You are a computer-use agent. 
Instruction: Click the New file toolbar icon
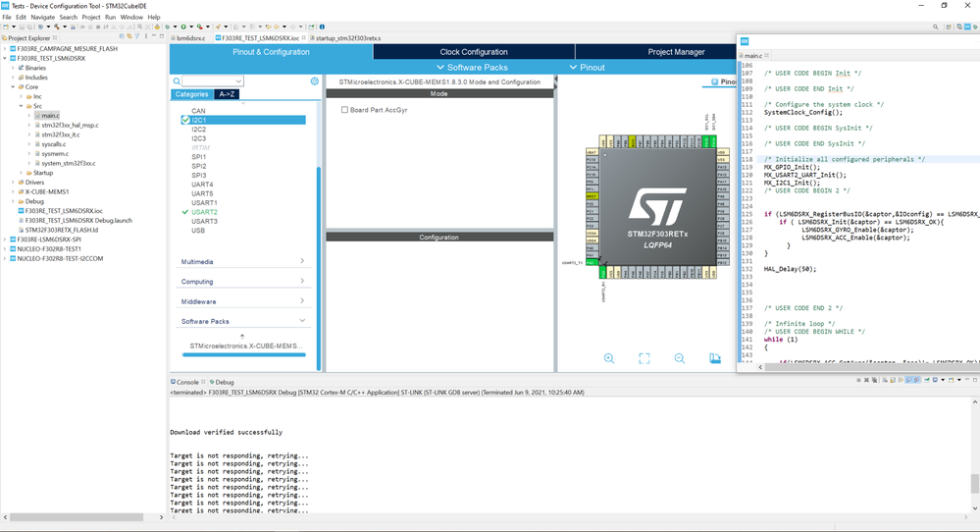pyautogui.click(x=6, y=27)
